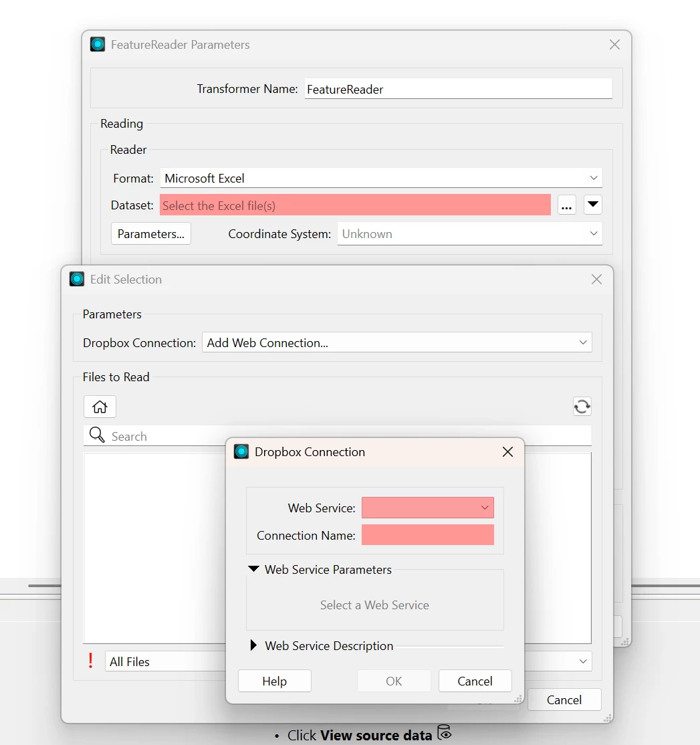This screenshot has width=700, height=745.
Task: Expand the Web Service Description section
Action: [x=253, y=645]
